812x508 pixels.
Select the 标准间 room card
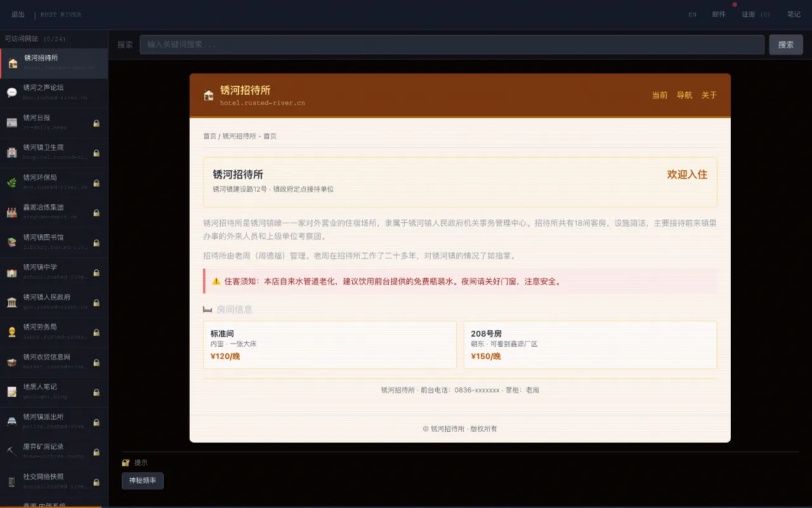coord(330,345)
